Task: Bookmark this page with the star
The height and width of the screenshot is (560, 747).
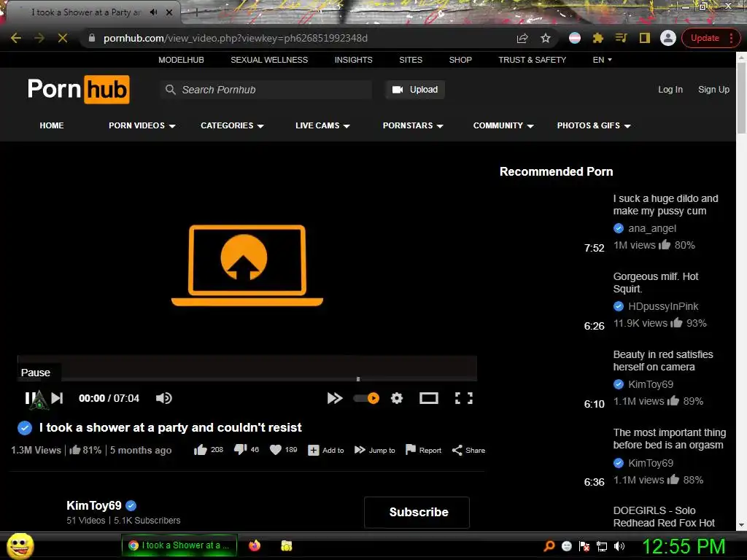Action: [x=546, y=38]
